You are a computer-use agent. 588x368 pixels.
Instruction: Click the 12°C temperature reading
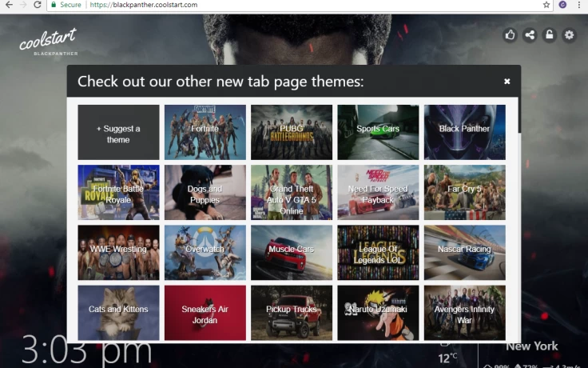coord(447,358)
